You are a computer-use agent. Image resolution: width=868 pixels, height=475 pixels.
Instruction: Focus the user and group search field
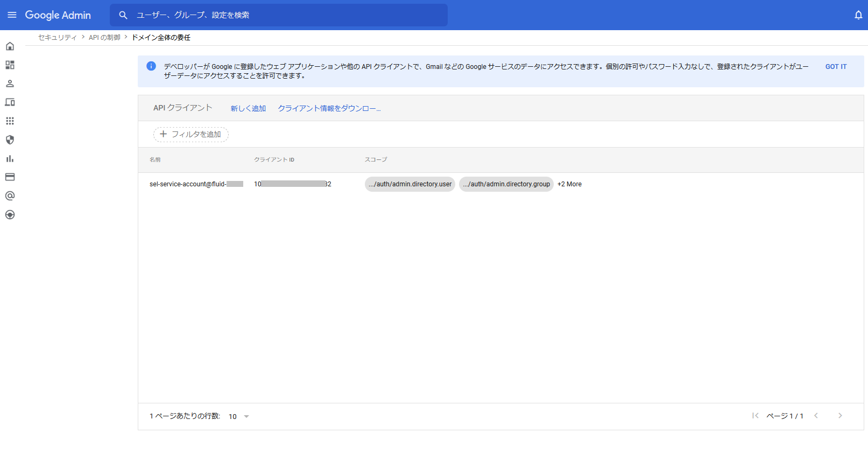pos(279,15)
